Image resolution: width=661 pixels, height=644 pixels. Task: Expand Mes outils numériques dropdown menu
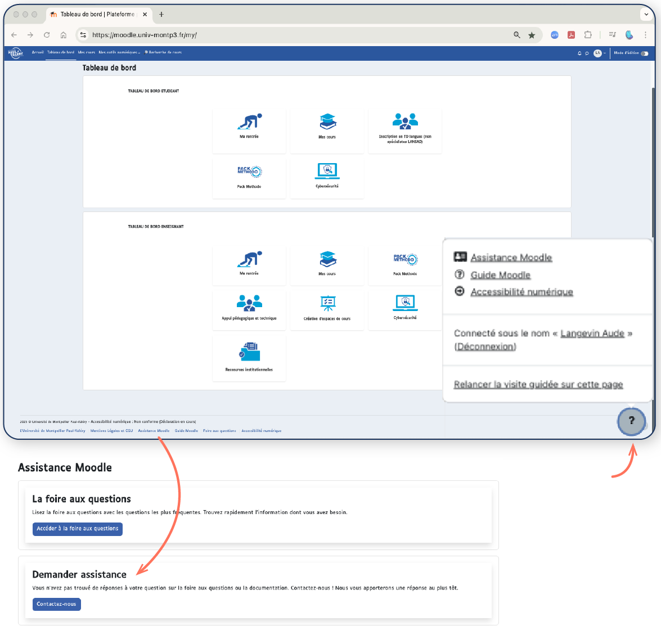pyautogui.click(x=119, y=52)
